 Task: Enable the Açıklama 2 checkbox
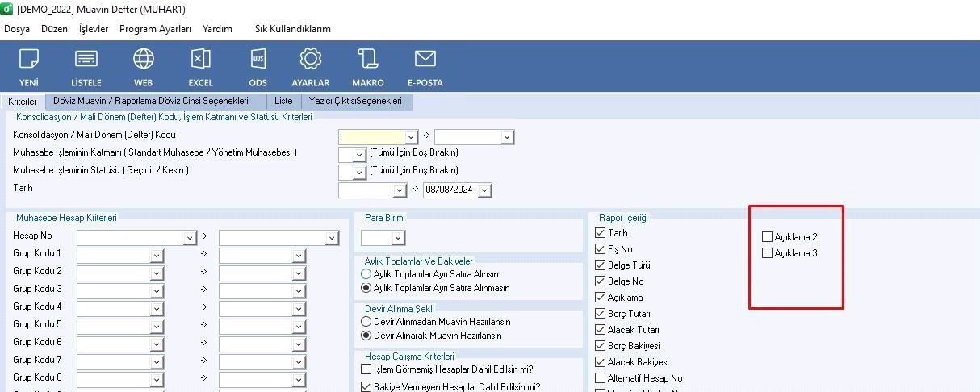767,237
